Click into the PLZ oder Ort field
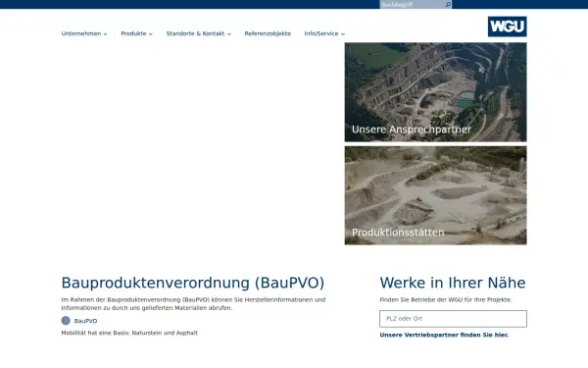Viewport: 588px width, 368px height. pyautogui.click(x=453, y=318)
